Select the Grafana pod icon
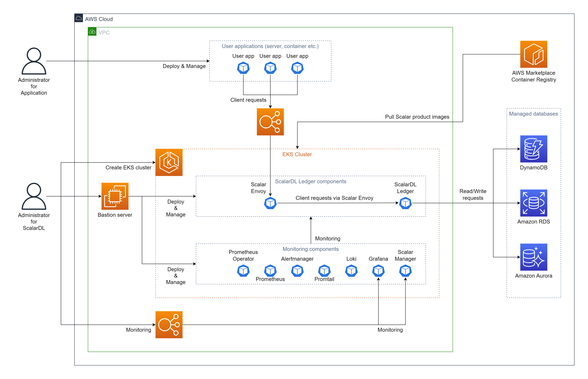The width and height of the screenshot is (588, 379). point(378,271)
